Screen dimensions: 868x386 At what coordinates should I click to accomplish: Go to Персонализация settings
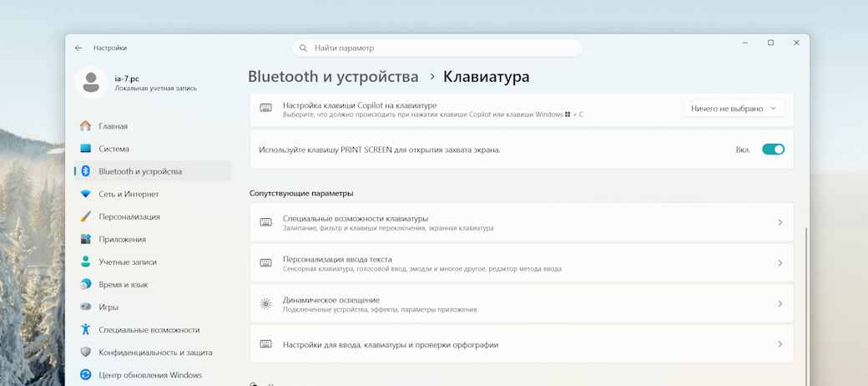click(x=153, y=216)
